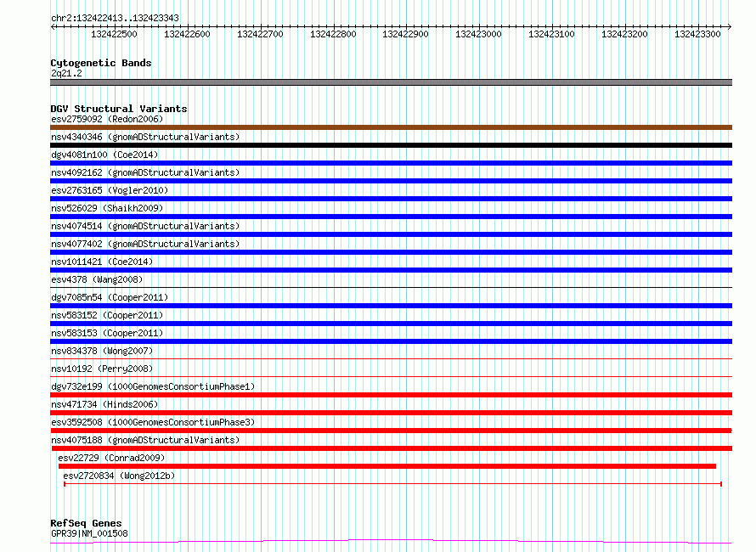Click the blue dgv4081n100 variant bar
Screen dimensions: 756x552
pos(391,163)
